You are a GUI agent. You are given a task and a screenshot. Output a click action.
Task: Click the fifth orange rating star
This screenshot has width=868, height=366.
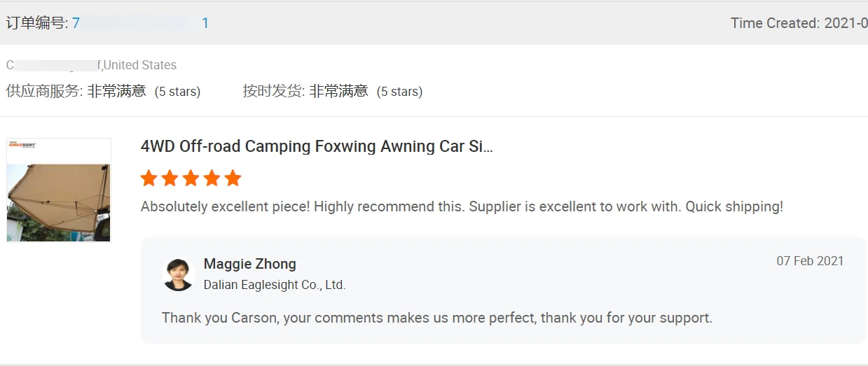(x=233, y=178)
